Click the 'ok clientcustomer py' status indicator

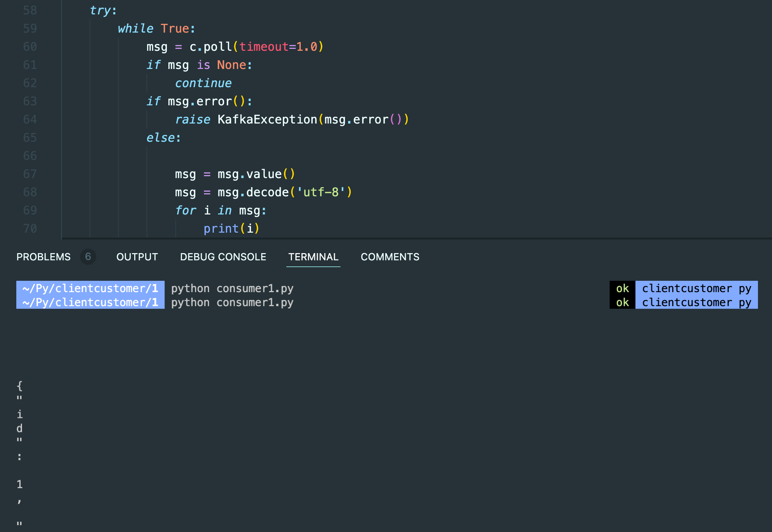click(683, 288)
